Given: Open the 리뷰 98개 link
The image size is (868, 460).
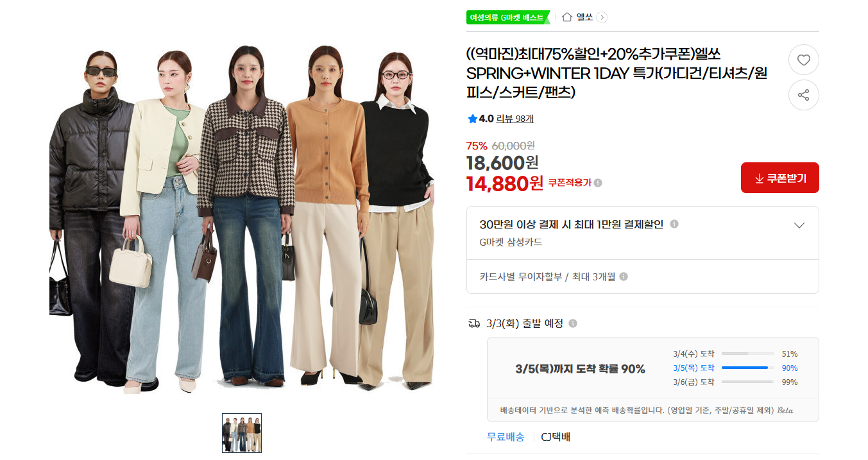Looking at the screenshot, I should (x=515, y=119).
